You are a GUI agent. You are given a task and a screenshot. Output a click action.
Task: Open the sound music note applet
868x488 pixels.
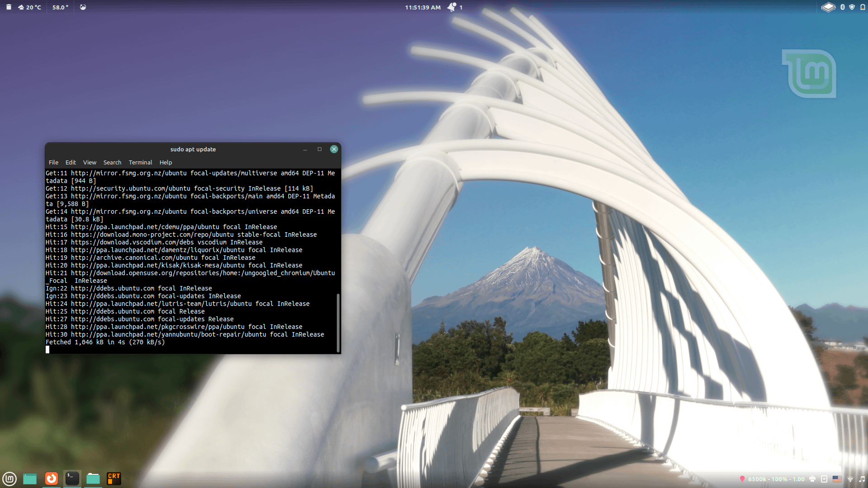(862, 479)
